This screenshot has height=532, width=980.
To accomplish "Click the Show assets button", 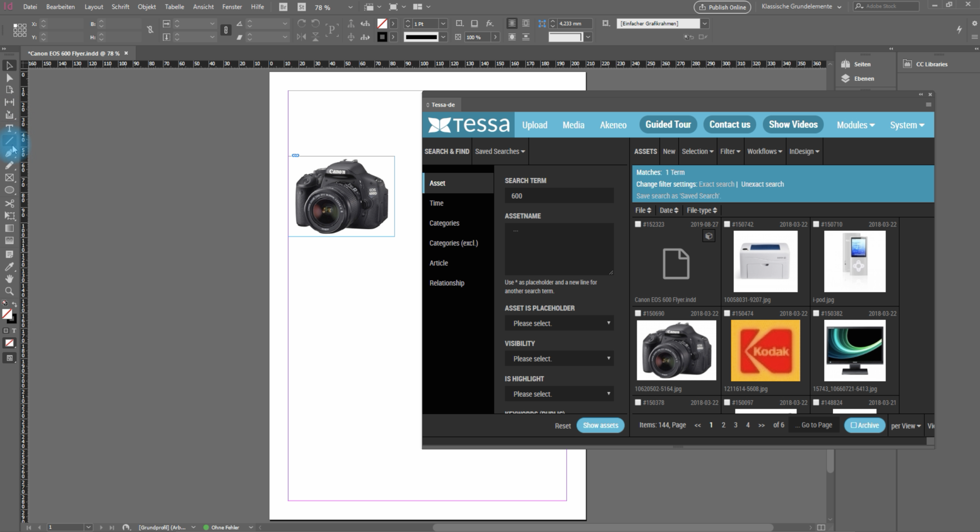I will tap(600, 426).
